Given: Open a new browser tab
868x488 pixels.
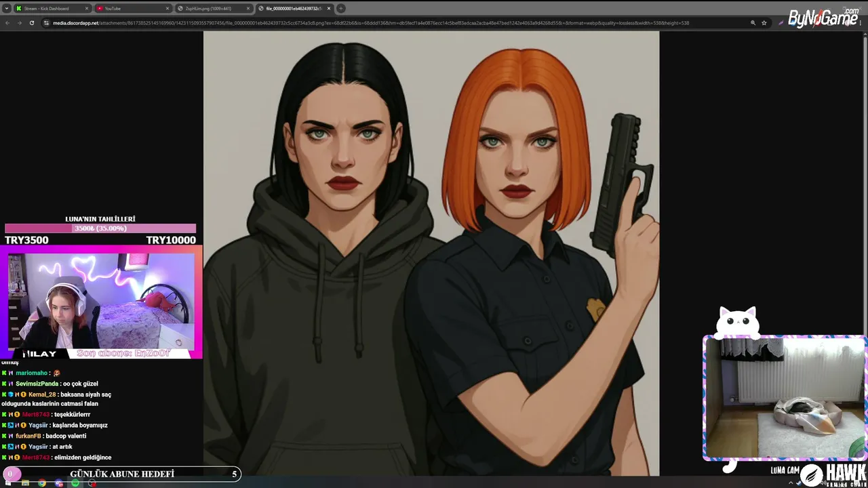Looking at the screenshot, I should [341, 8].
